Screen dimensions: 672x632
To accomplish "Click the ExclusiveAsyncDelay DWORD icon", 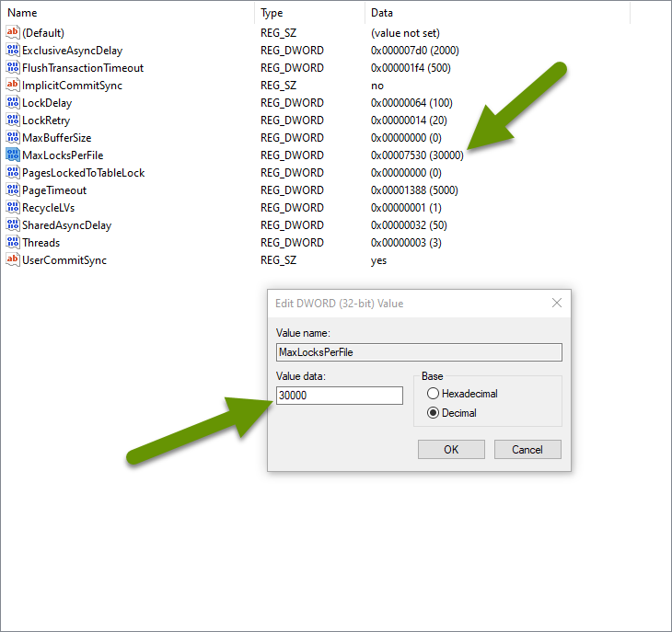I will coord(13,51).
